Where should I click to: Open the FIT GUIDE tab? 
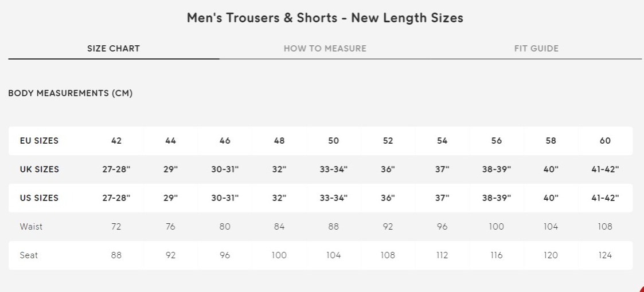click(536, 49)
